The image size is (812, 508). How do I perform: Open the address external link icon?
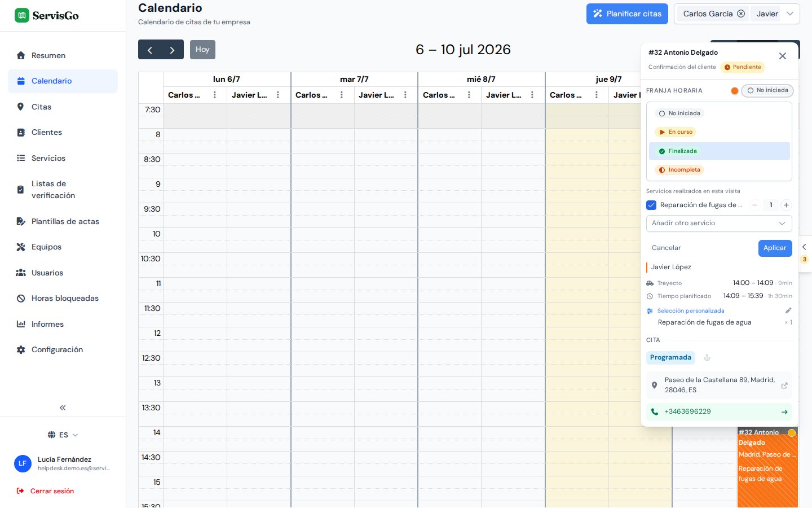(784, 386)
